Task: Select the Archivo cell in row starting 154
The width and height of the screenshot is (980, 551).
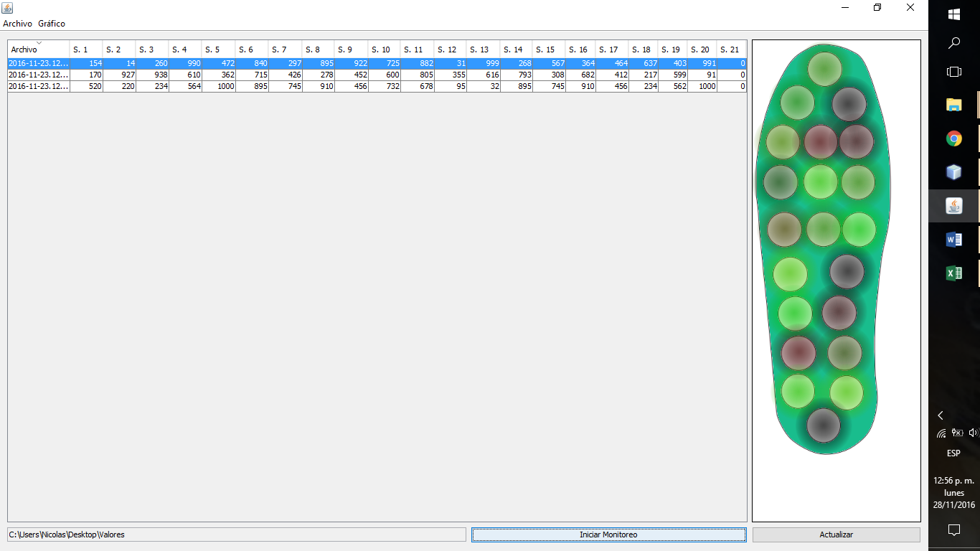Action: [x=39, y=63]
